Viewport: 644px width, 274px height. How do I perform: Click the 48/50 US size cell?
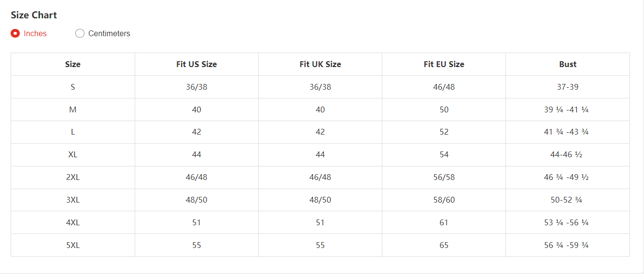tap(196, 200)
